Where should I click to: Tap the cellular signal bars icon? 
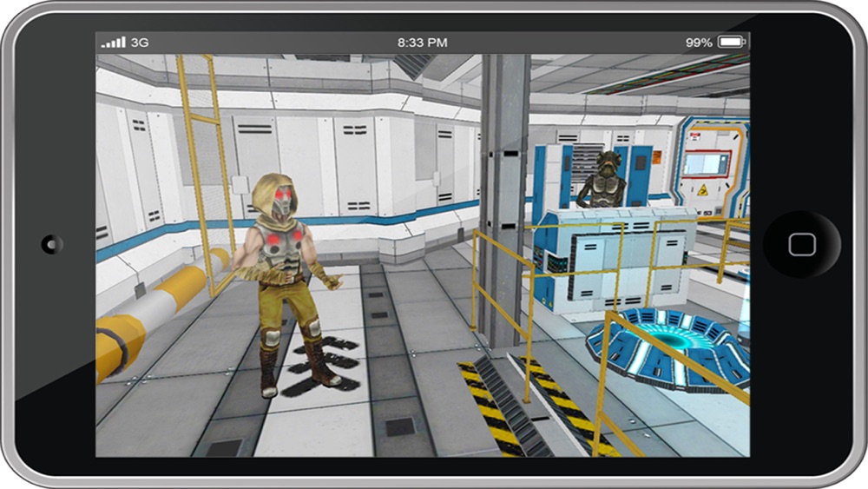click(x=114, y=43)
